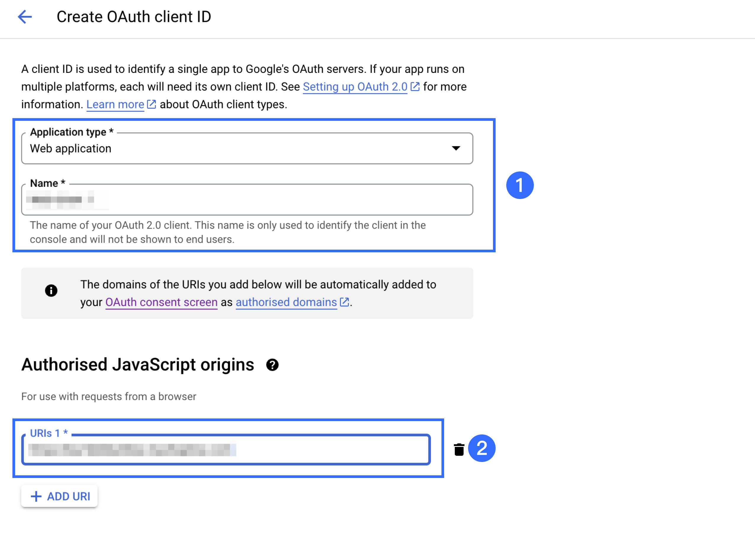Click external-link icon beside Learn more
Image resolution: width=755 pixels, height=560 pixels.
pyautogui.click(x=152, y=105)
